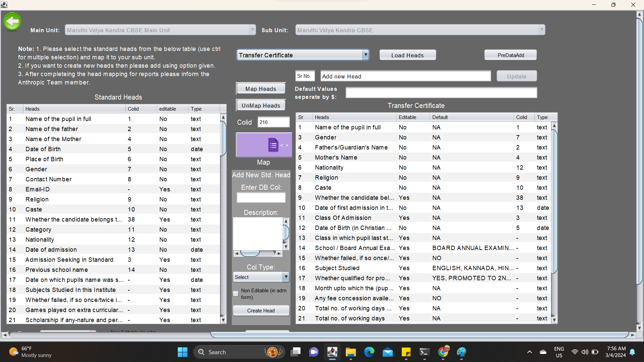Click the green back arrow icon
Image resolution: width=644 pixels, height=362 pixels.
12,21
